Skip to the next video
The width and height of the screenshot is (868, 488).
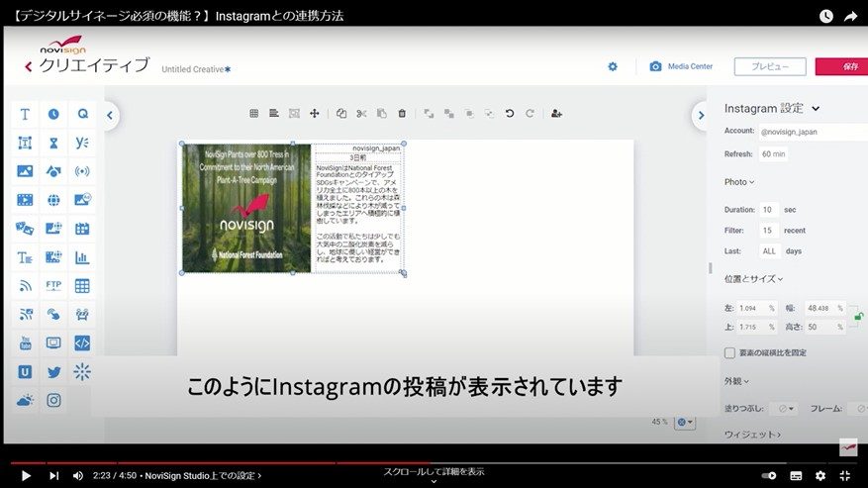[x=53, y=475]
